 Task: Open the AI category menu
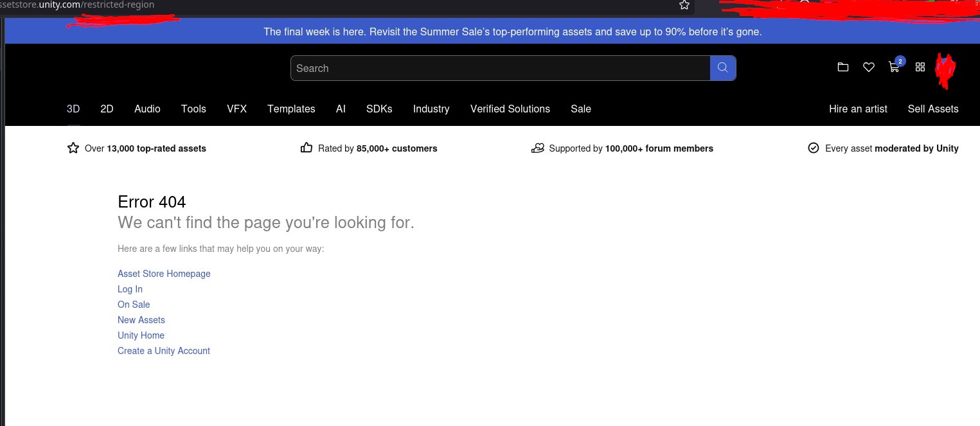[341, 109]
